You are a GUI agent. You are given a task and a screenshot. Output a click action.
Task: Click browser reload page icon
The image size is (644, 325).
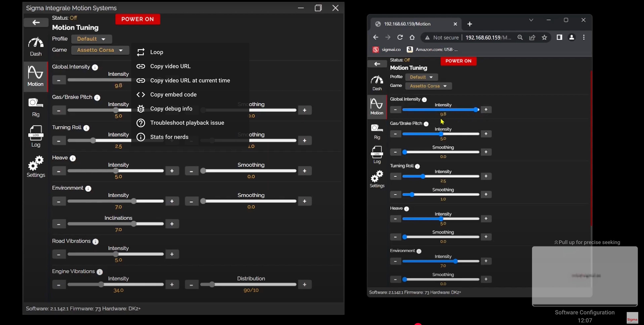tap(400, 37)
